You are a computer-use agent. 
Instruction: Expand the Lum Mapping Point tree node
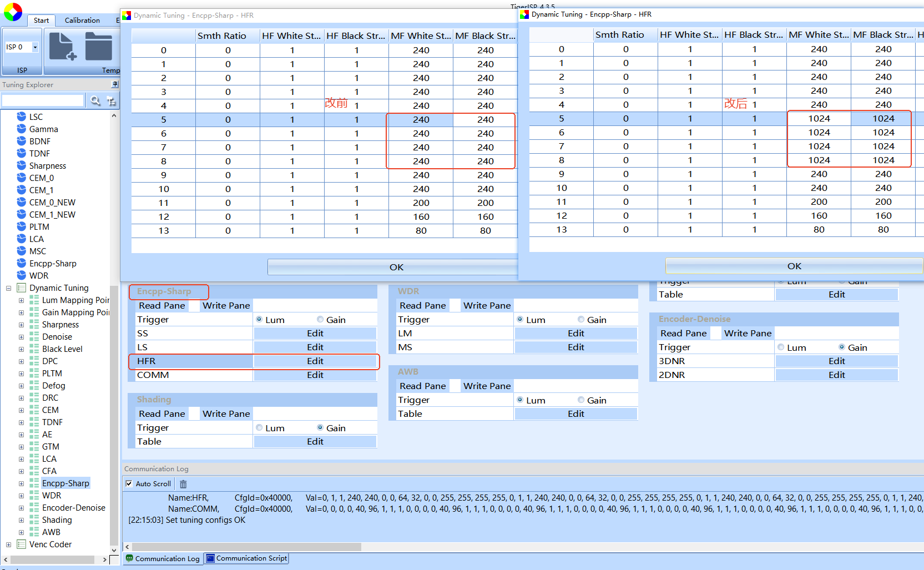(21, 300)
